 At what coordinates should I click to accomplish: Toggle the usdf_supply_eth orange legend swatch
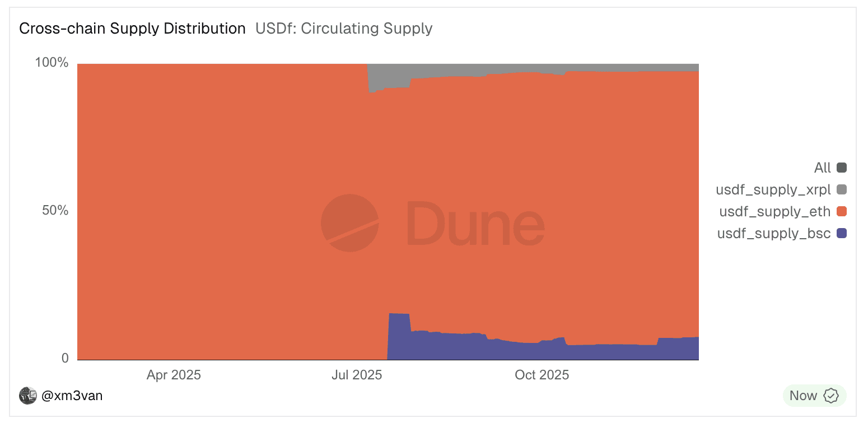pyautogui.click(x=841, y=212)
